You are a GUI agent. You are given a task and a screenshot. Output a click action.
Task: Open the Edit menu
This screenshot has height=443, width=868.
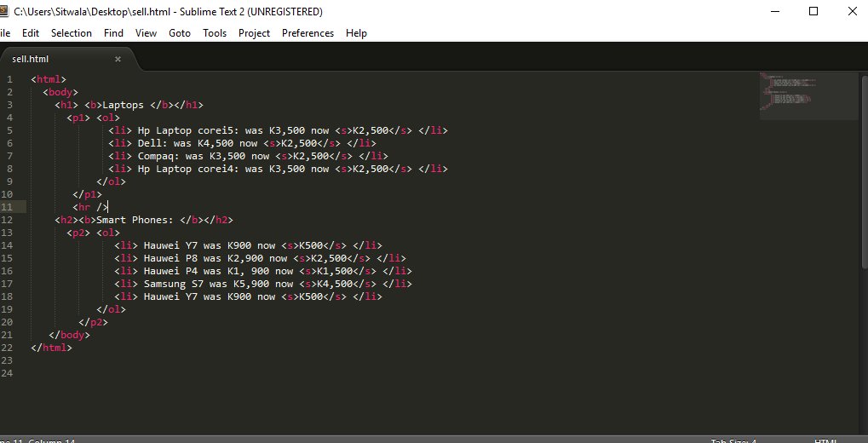coord(31,33)
